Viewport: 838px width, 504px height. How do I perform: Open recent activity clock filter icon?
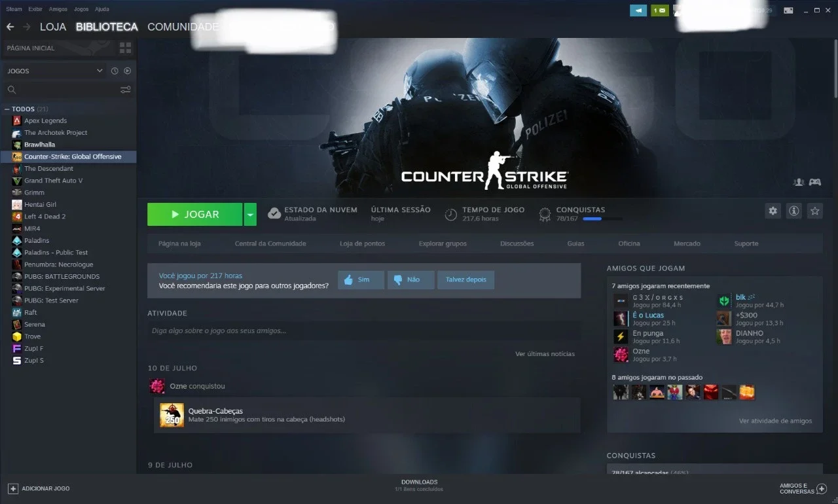coord(115,71)
